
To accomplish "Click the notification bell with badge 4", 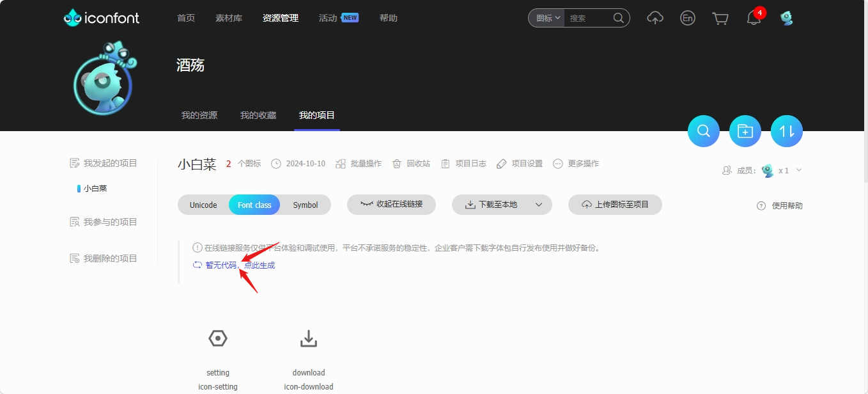I will 753,18.
